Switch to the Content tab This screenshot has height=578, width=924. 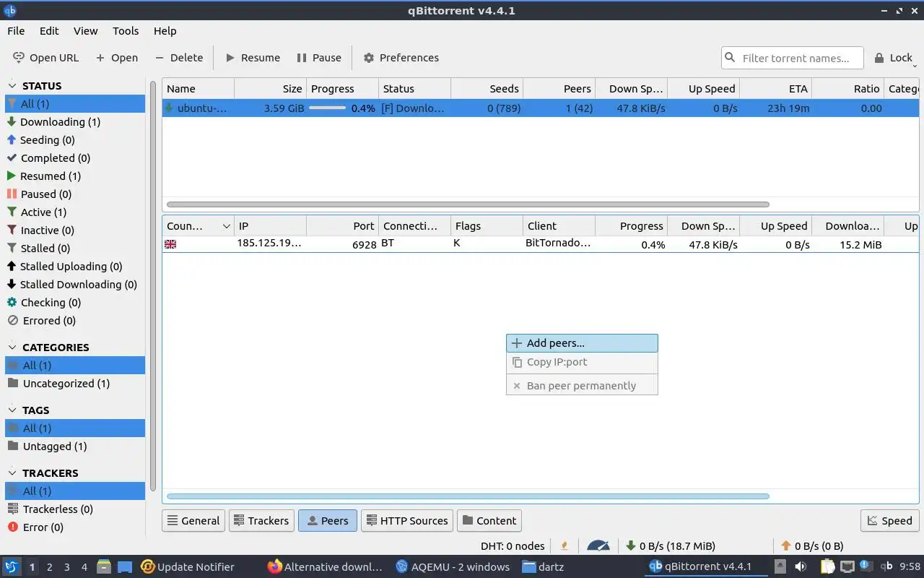tap(489, 521)
